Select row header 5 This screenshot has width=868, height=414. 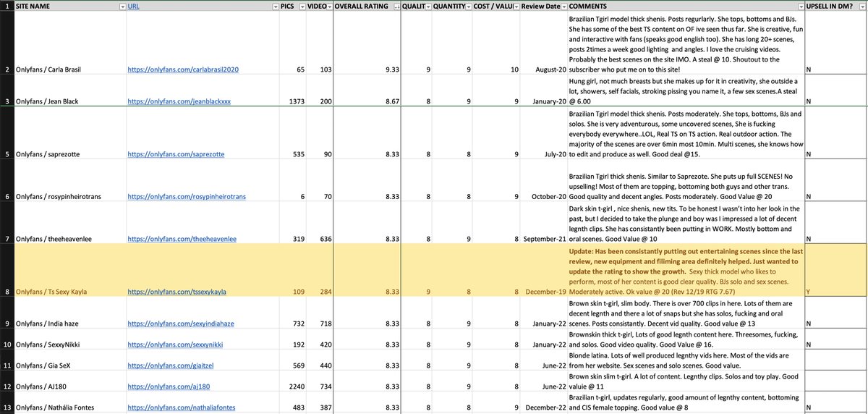coord(7,134)
